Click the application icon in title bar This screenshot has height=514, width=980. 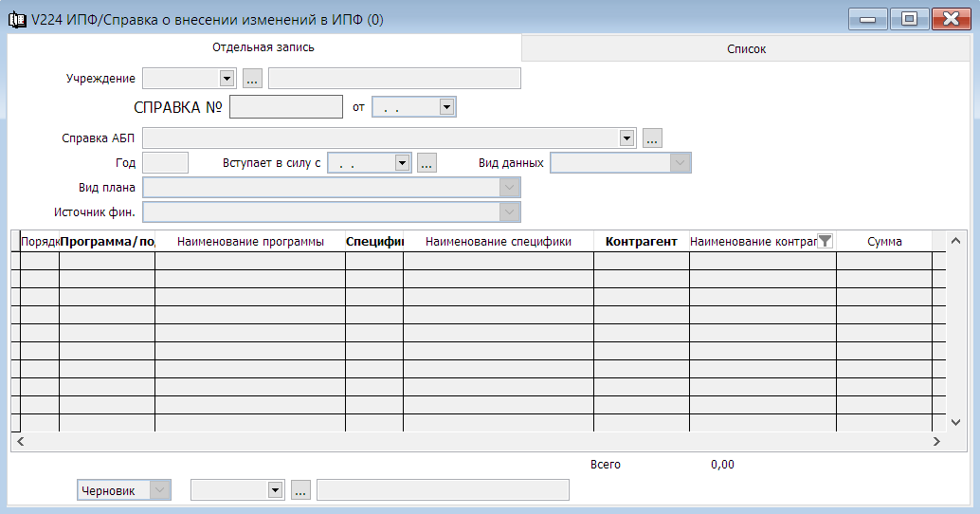[16, 19]
